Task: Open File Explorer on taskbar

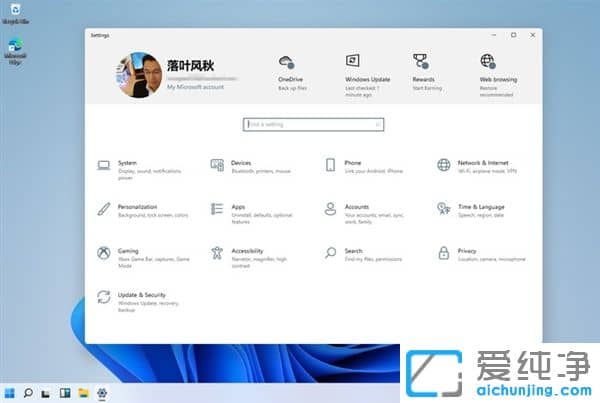Action: [83, 393]
